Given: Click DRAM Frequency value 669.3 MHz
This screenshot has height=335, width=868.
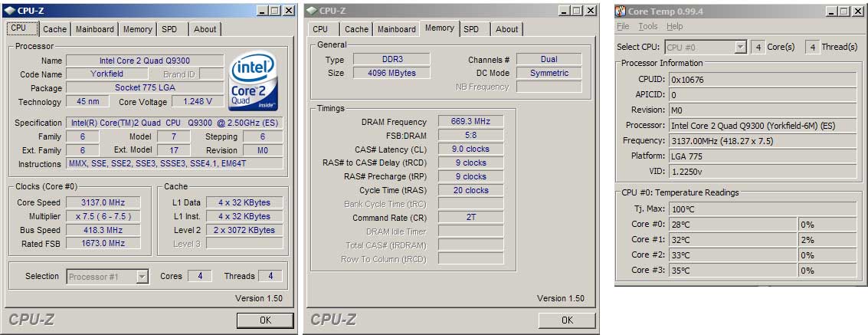Looking at the screenshot, I should click(470, 121).
